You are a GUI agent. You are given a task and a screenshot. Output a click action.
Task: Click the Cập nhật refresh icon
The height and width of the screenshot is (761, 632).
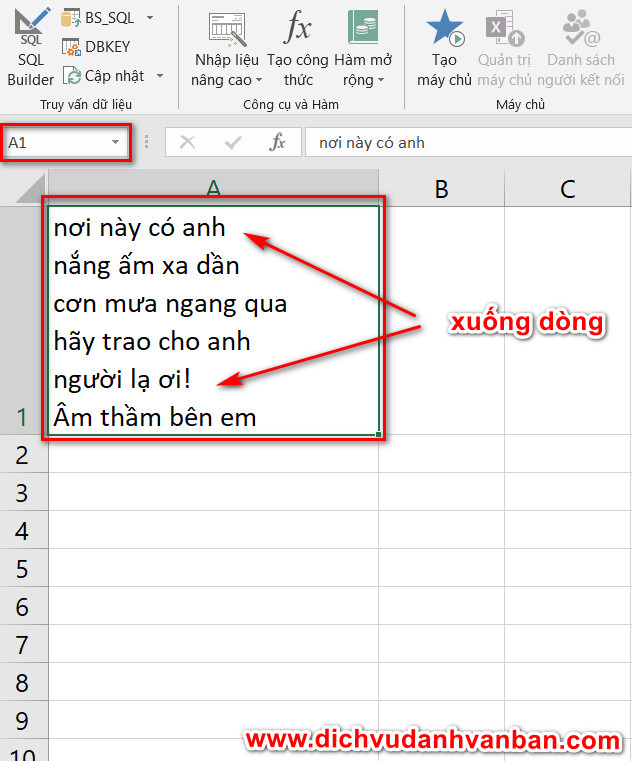72,76
